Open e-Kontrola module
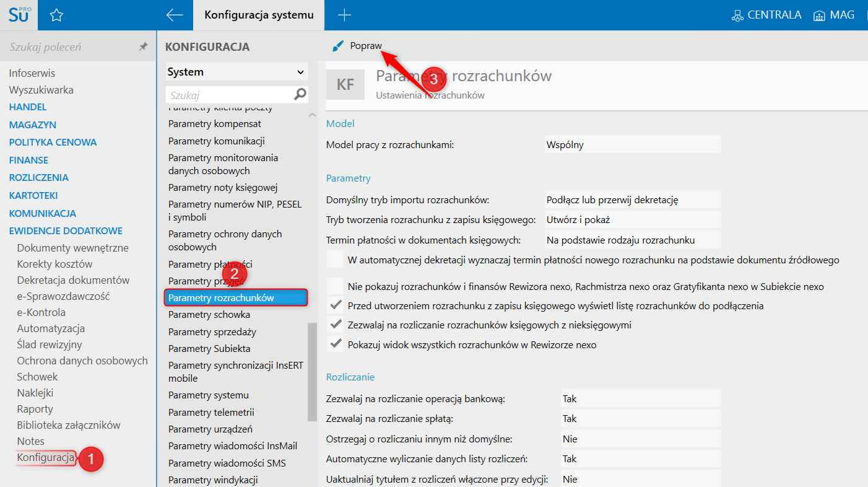 [41, 312]
